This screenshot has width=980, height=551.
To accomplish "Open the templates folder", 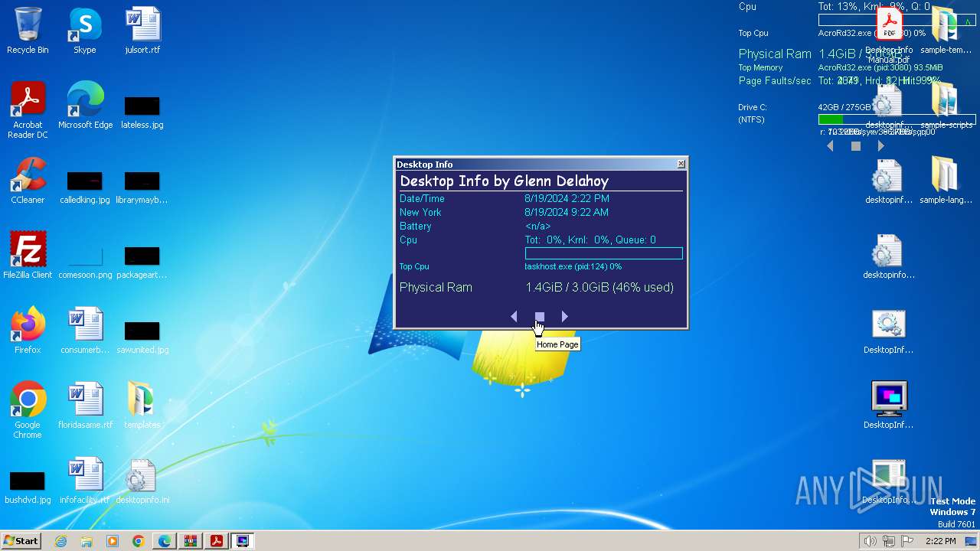I will click(x=142, y=406).
